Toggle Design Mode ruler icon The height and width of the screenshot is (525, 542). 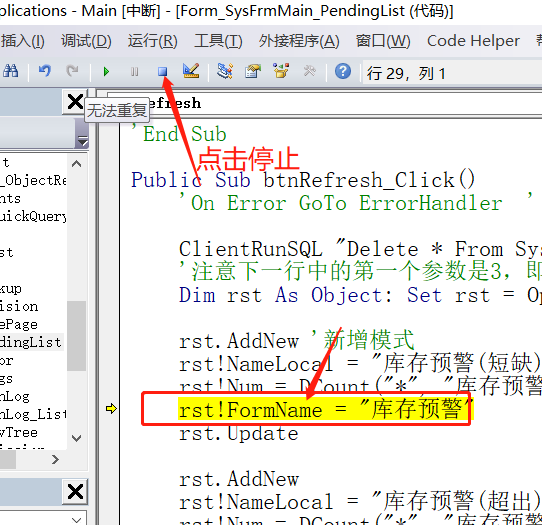tap(191, 71)
